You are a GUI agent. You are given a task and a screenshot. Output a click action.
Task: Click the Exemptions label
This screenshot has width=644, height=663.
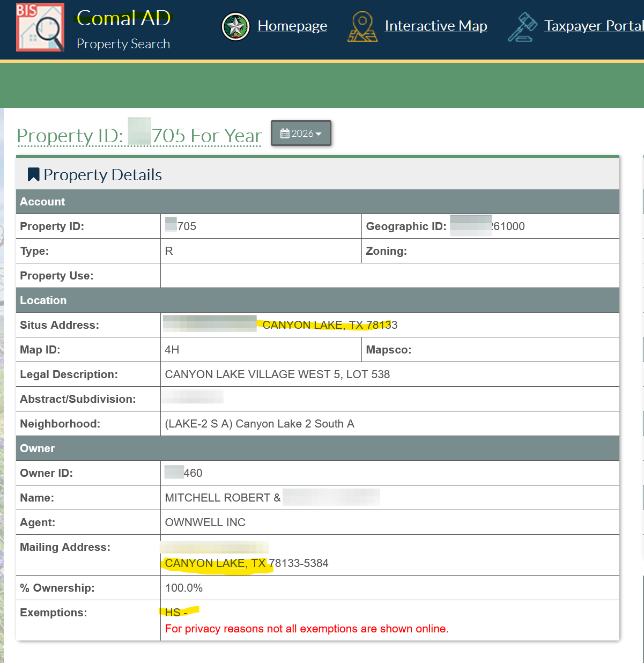(x=54, y=613)
